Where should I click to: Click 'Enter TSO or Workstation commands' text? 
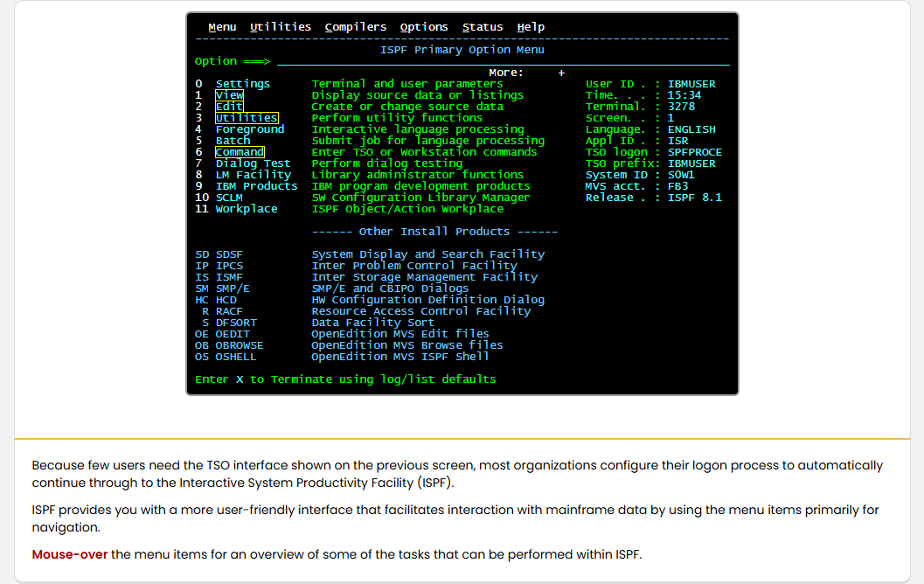(x=424, y=152)
